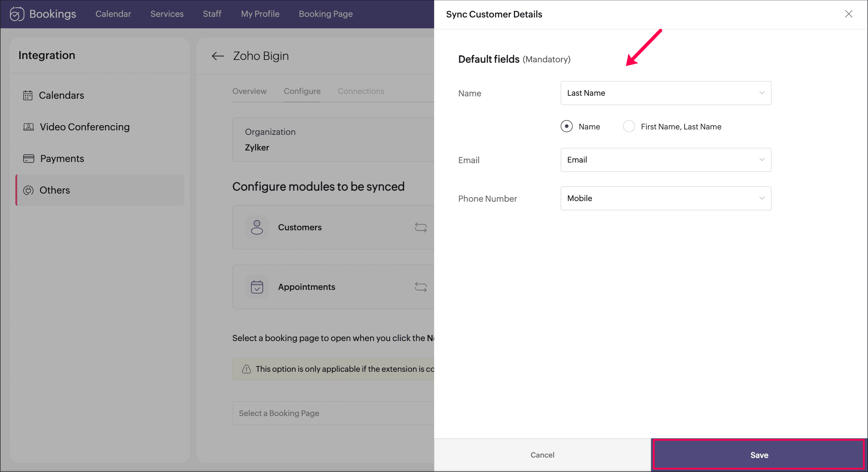Close the Sync Customer Details panel
The height and width of the screenshot is (472, 868).
coord(848,14)
